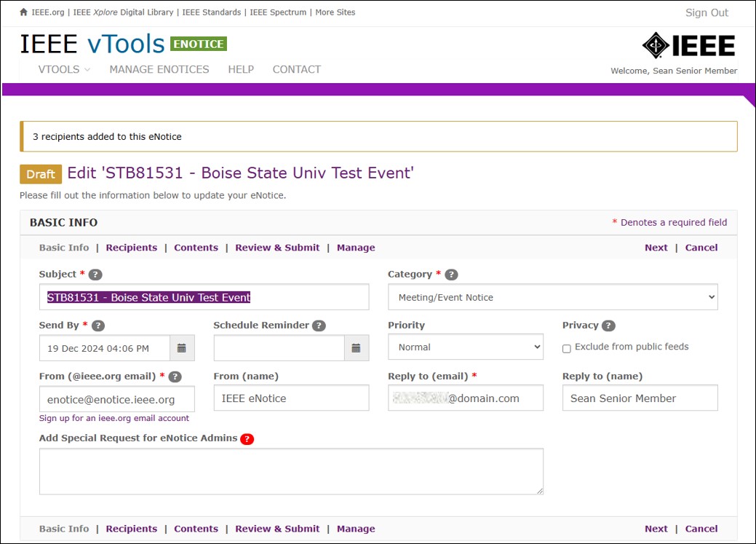The image size is (756, 544).
Task: Click red help icon for Special Request
Action: (247, 439)
